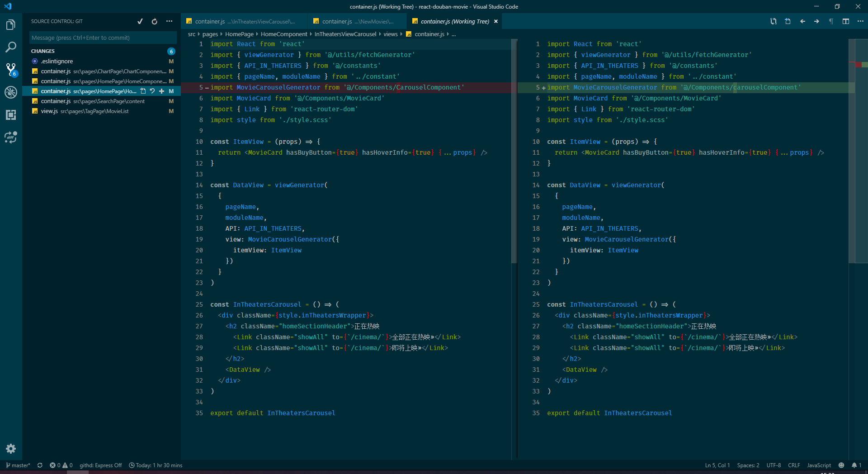Synchronize changes icon in status bar

[x=40, y=465]
